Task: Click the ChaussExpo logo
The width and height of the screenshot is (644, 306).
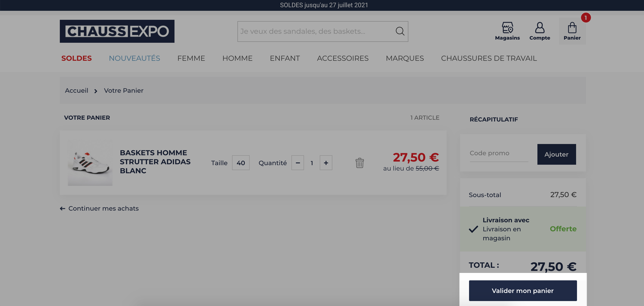Action: [x=117, y=31]
